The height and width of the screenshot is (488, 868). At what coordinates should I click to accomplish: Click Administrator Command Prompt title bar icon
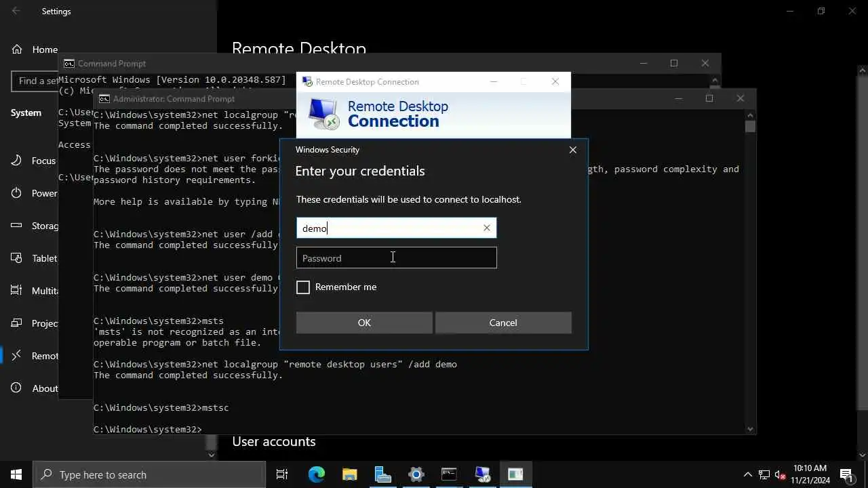point(104,99)
